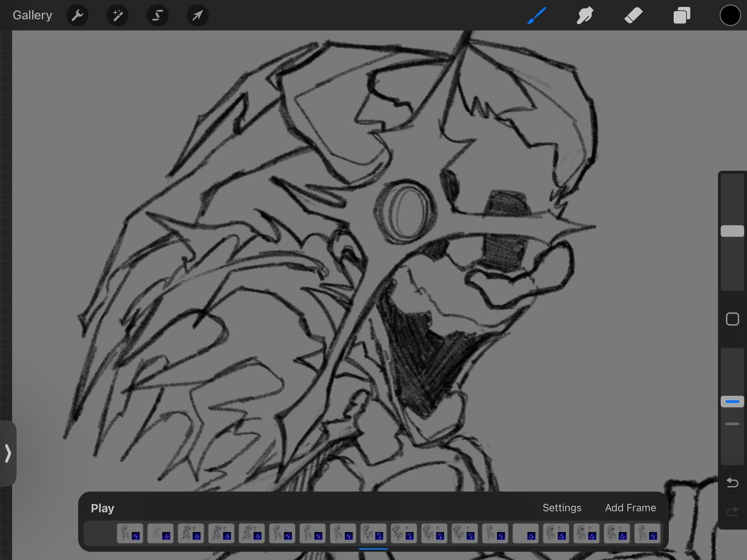Undo the last stroke
Screen dimensions: 747x560
coord(733,483)
